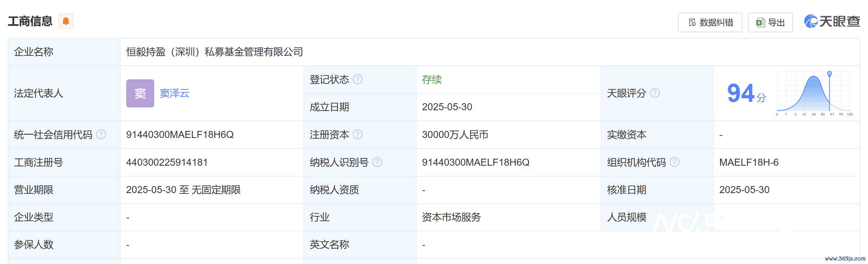This screenshot has width=868, height=264.
Task: Click the 94分 score value
Action: coord(747,93)
